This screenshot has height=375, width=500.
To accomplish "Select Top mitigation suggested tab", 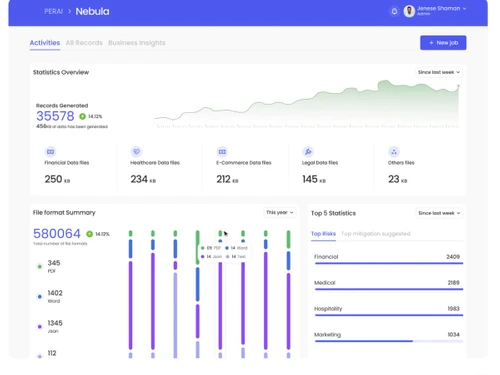I will click(375, 234).
